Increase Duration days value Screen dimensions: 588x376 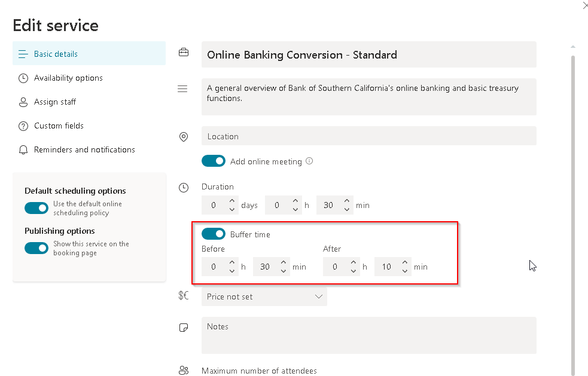point(232,201)
